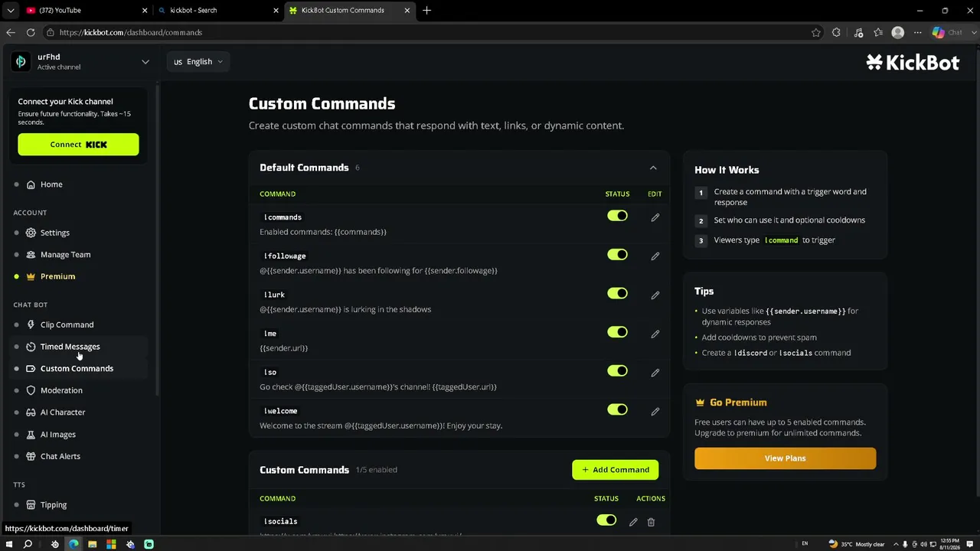The height and width of the screenshot is (551, 980).
Task: Click the Connect KICK button
Action: (78, 145)
